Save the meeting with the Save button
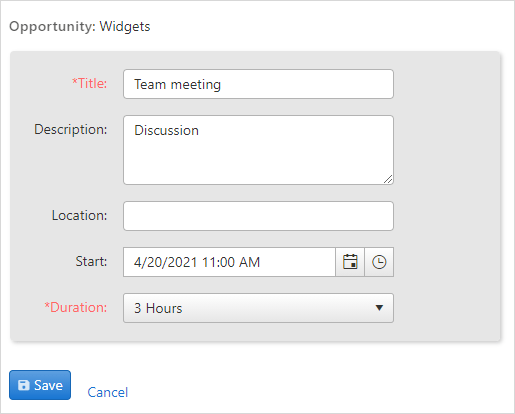Viewport: 515px width, 414px height. 40,385
